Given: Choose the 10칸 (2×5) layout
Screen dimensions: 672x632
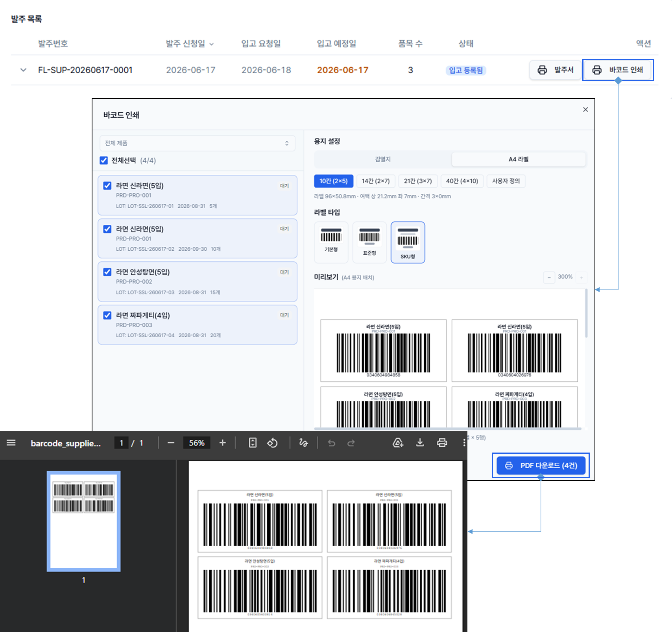Looking at the screenshot, I should click(x=334, y=181).
